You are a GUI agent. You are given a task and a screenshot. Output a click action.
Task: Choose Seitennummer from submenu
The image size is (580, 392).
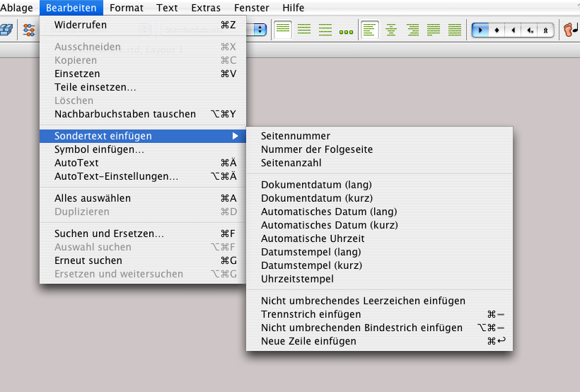(296, 136)
